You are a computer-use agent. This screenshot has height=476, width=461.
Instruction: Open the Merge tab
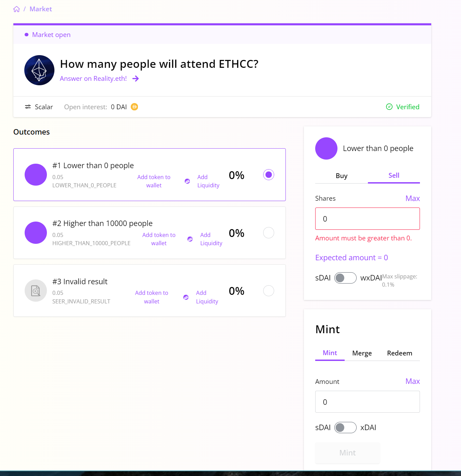[x=362, y=353]
